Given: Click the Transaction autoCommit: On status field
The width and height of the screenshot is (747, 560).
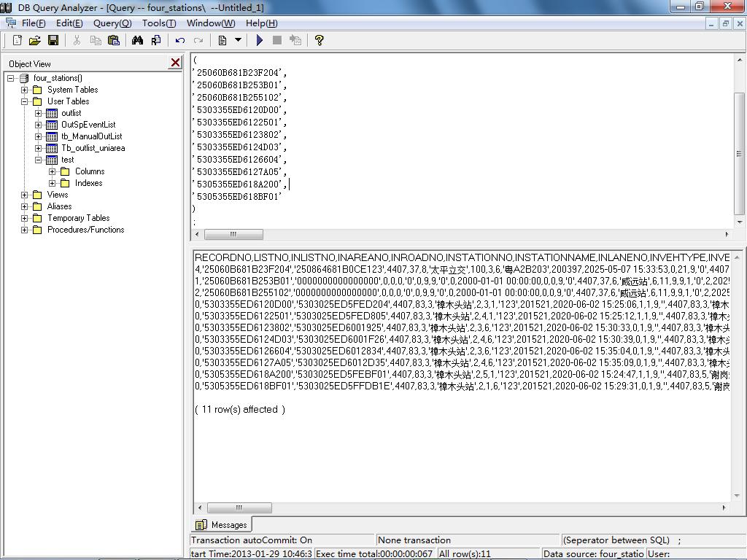Looking at the screenshot, I should click(x=282, y=540).
